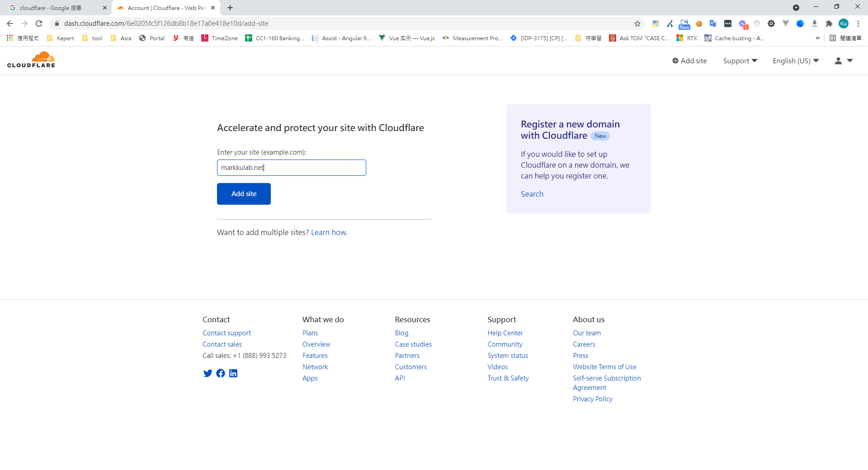Open Cloudflare's Facebook page icon
Screen dimensions: 868x470
coord(221,373)
